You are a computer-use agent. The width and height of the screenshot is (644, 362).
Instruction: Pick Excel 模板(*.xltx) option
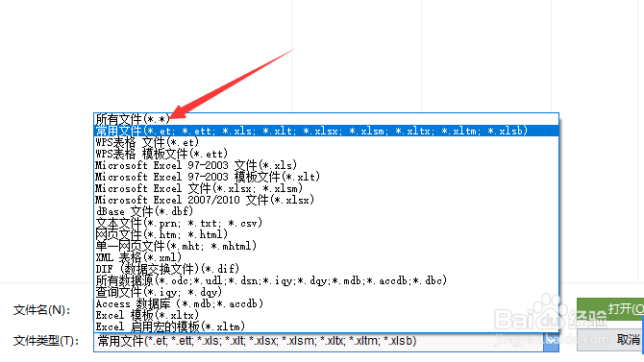[327, 315]
